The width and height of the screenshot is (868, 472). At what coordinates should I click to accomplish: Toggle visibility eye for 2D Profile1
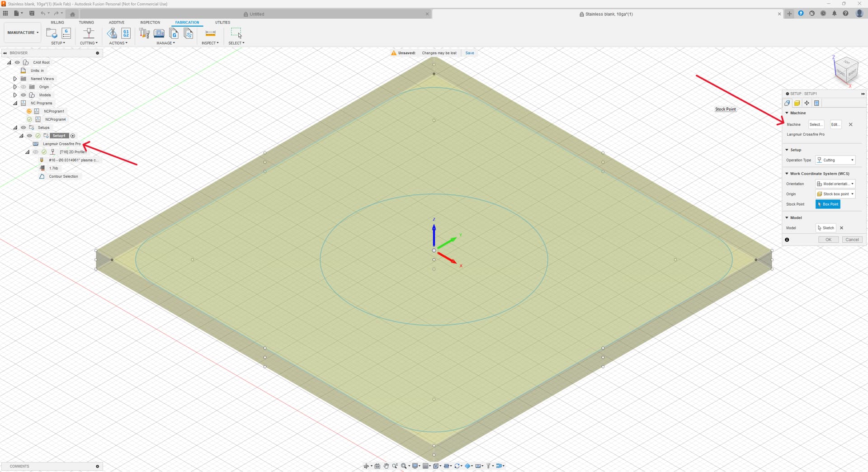tap(36, 152)
